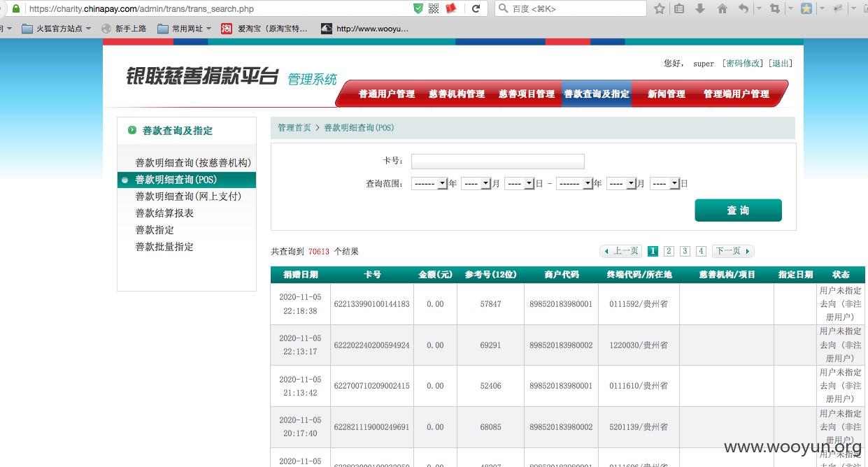Open start day dropdown in 查询范围
Image resolution: width=868 pixels, height=467 pixels.
point(519,184)
